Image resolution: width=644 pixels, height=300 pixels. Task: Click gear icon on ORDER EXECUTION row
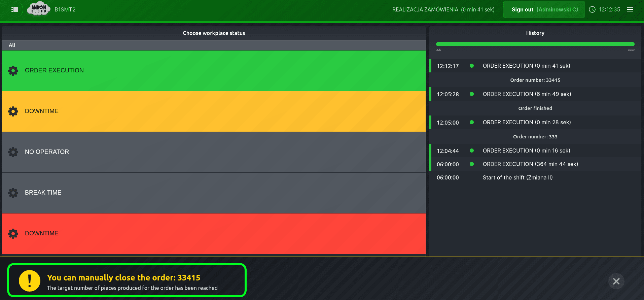pos(13,71)
